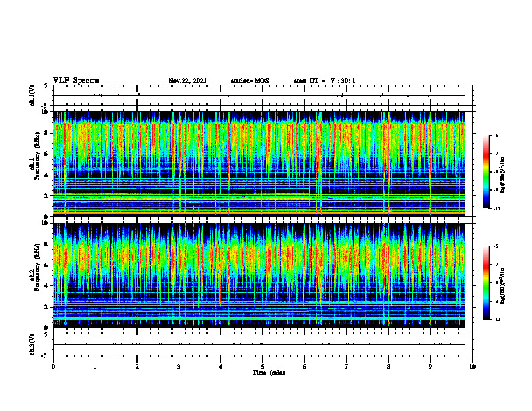The height and width of the screenshot is (411, 532).
Task: Click the "2" tick on the Time axis
Action: click(137, 367)
